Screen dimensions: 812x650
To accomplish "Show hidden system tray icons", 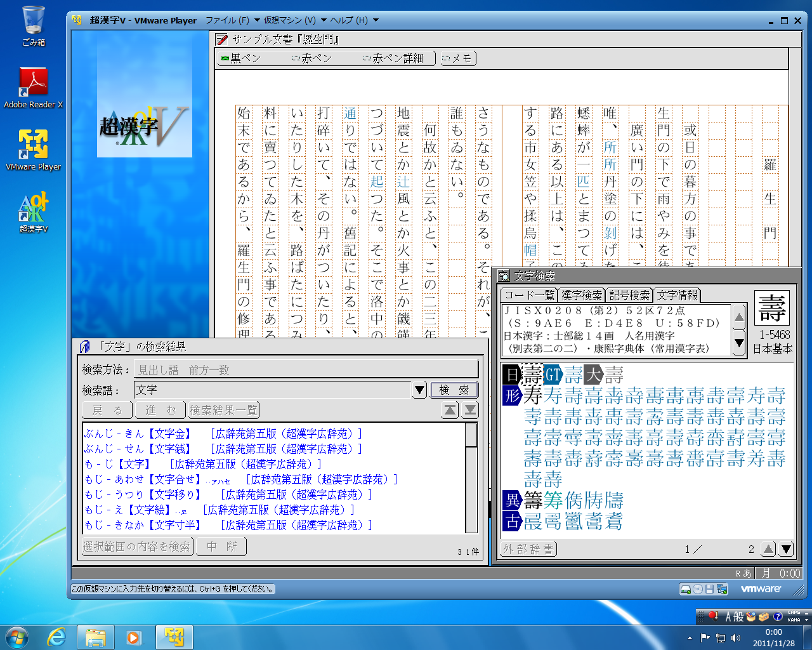I will (x=690, y=637).
